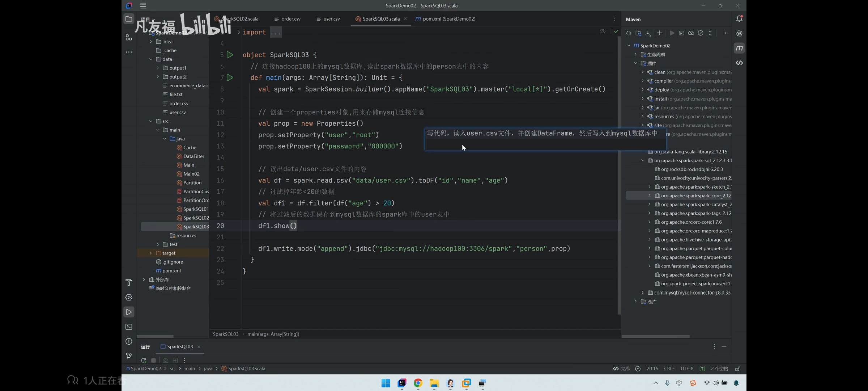Click the UTF-8 encoding in status bar
Image resolution: width=868 pixels, height=391 pixels.
point(687,369)
